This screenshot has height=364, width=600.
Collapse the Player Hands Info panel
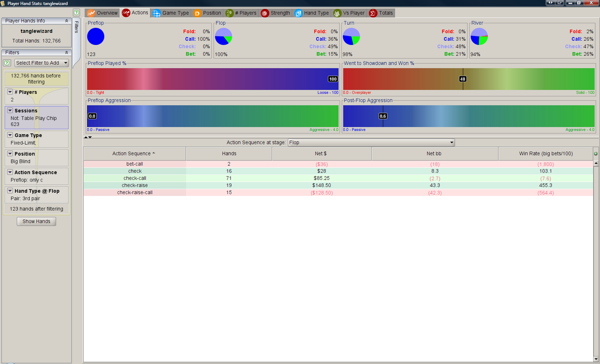click(67, 21)
